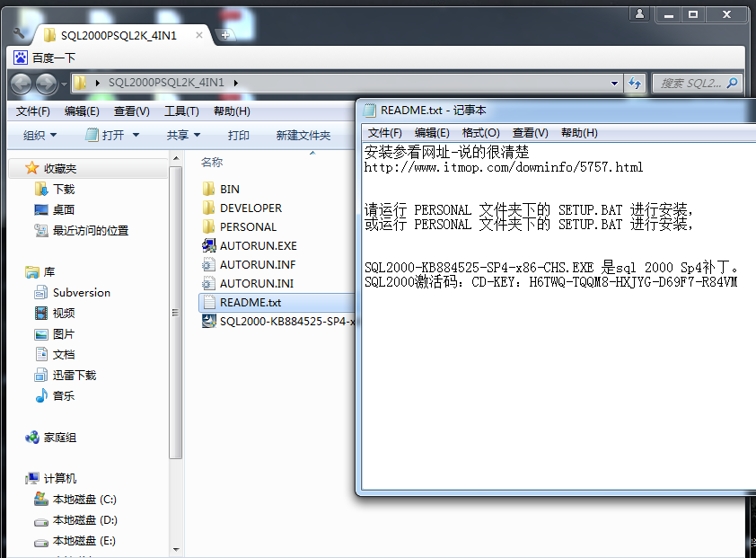Click SQL2000PSQL2K_4IN1 in address breadcrumb
The image size is (756, 558).
pyautogui.click(x=166, y=83)
